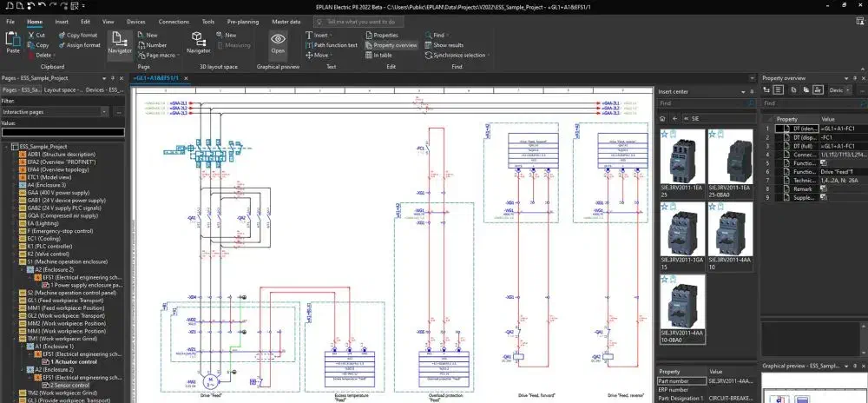Open the Page Navigator
The width and height of the screenshot is (868, 403).
point(120,42)
